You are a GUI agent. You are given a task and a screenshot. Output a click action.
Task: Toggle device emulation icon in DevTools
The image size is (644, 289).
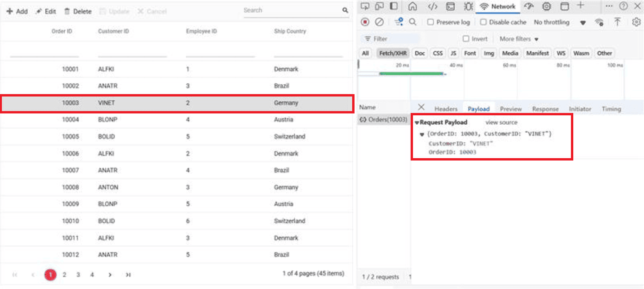(x=380, y=6)
